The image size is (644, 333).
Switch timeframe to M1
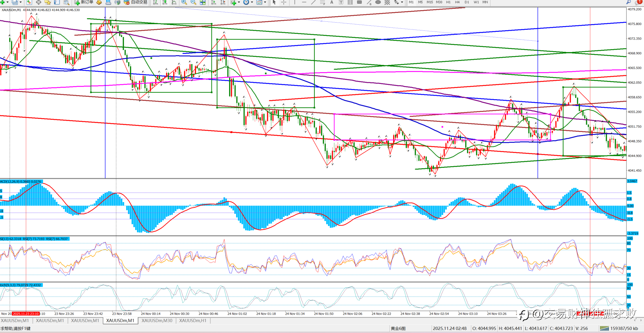(411, 2)
